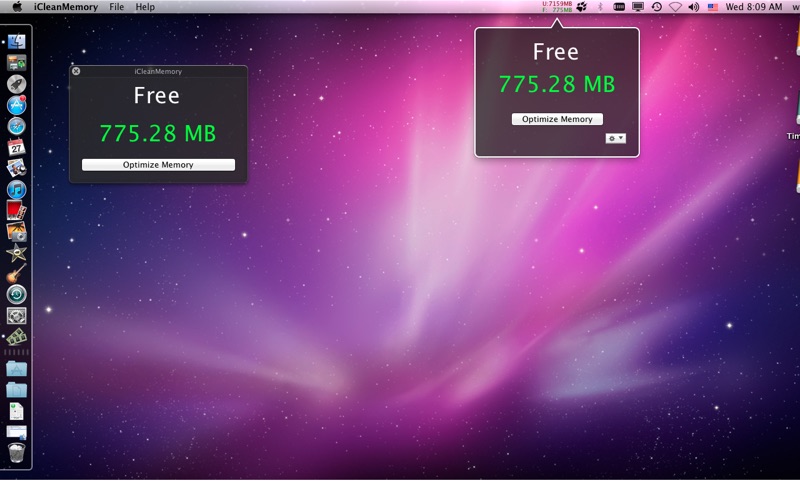
Task: Open the File menu
Action: coord(117,7)
